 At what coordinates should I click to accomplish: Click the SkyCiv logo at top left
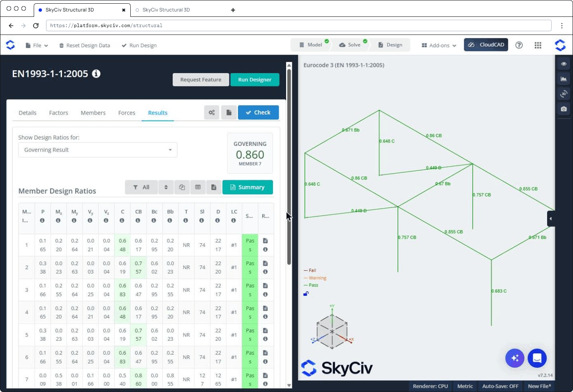[10, 45]
